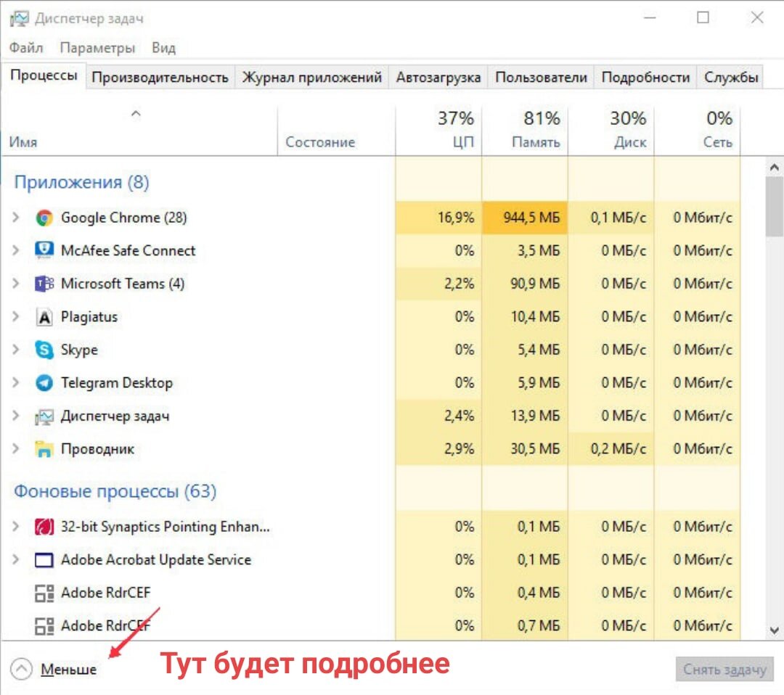
Task: Switch to the Подробности tab
Action: [x=645, y=78]
